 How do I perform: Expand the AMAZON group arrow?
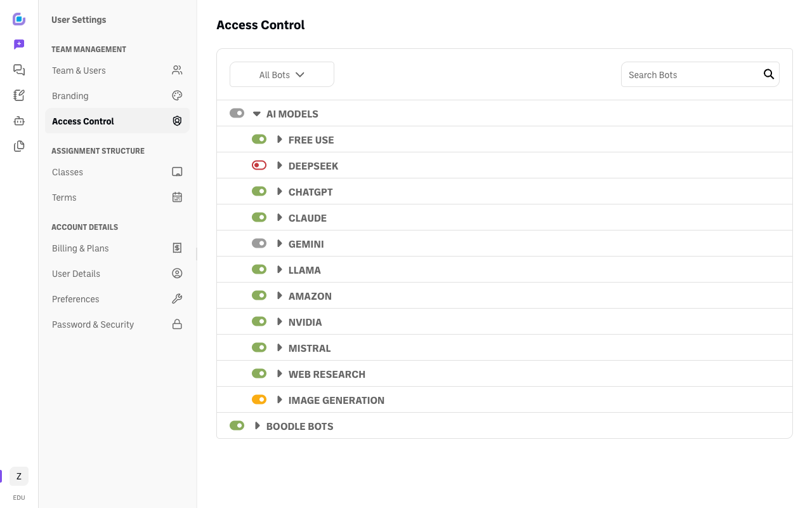[x=279, y=295]
